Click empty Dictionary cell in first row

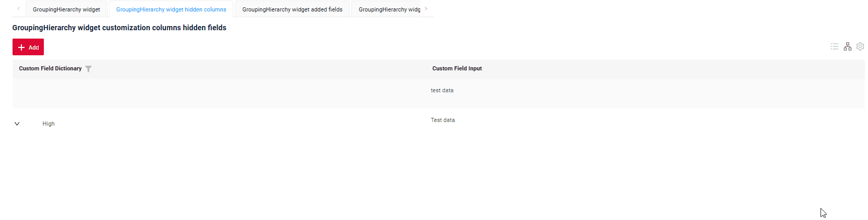click(x=219, y=93)
